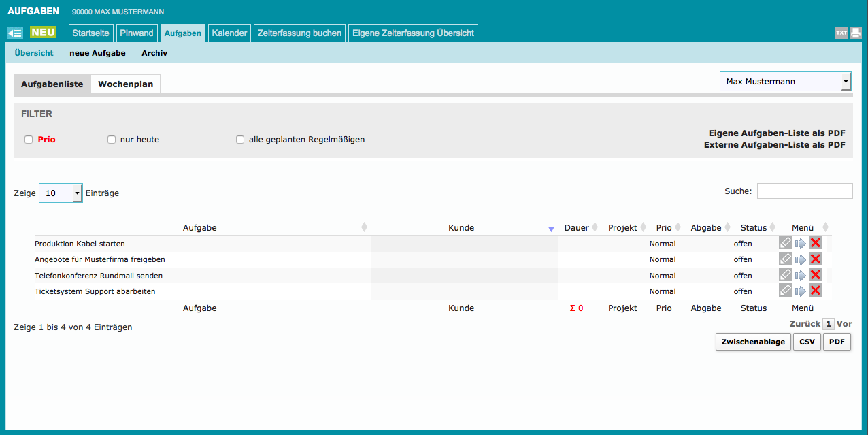This screenshot has height=435, width=868.
Task: Expand the entries-per-page dropdown showing 10
Action: click(x=61, y=193)
